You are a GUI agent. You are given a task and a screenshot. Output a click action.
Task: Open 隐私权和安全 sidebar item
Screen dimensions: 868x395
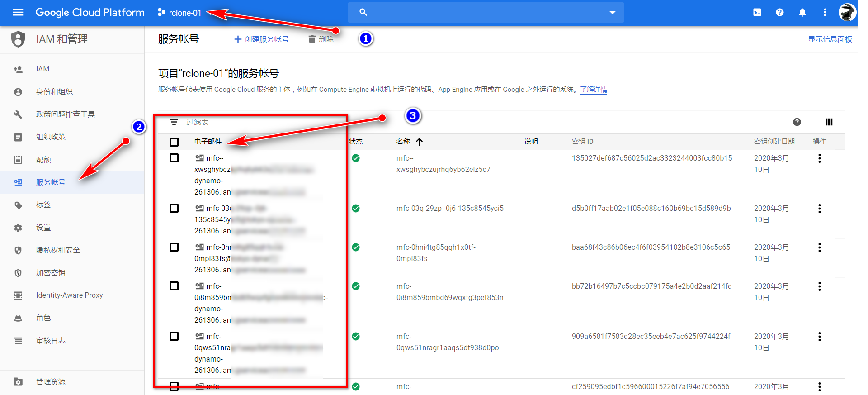click(72, 250)
